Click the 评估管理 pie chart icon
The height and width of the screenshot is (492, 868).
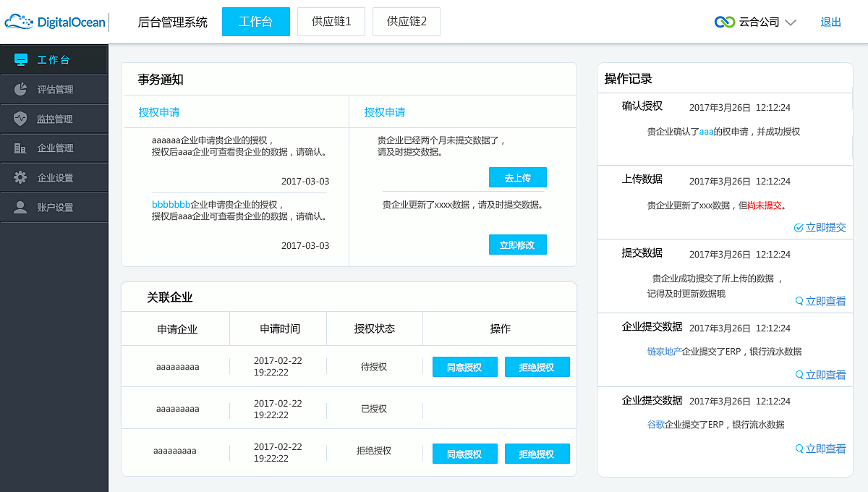click(x=21, y=90)
